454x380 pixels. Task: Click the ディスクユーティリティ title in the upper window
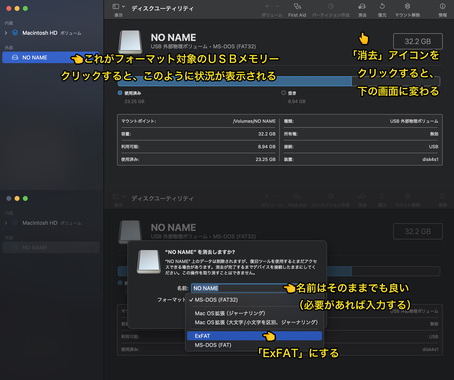point(162,8)
